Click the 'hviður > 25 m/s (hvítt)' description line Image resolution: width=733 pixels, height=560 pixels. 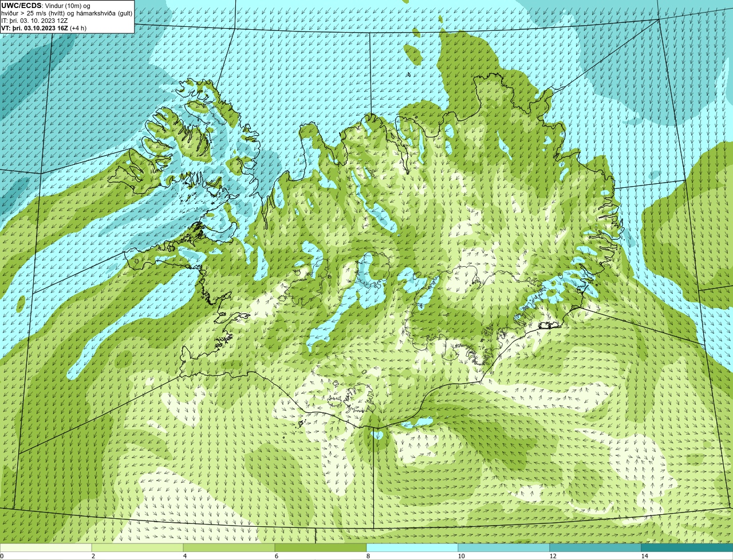pyautogui.click(x=67, y=13)
